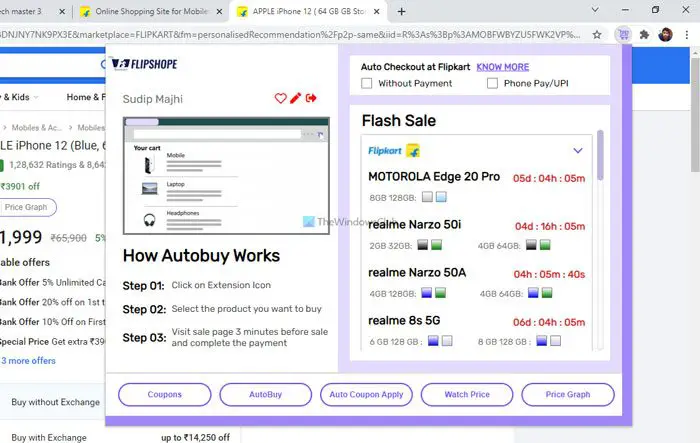Click the How Autobuy Works cart illustration
The height and width of the screenshot is (443, 700).
coord(226,176)
